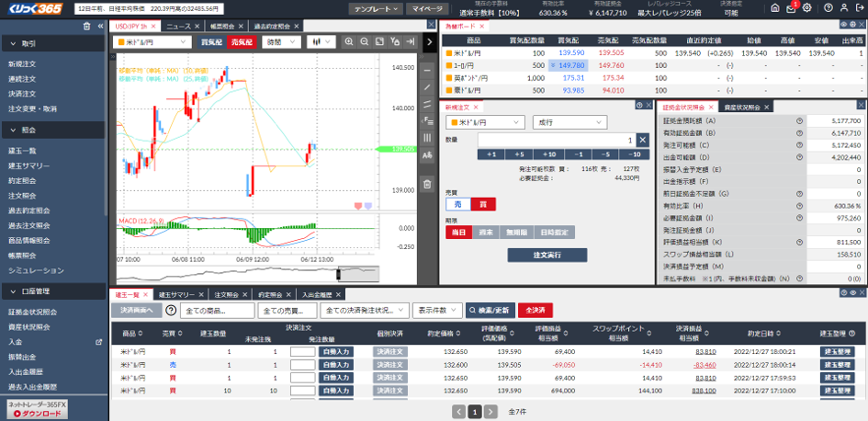
Task: Delete chart drawings with trash icon
Action: click(x=427, y=185)
